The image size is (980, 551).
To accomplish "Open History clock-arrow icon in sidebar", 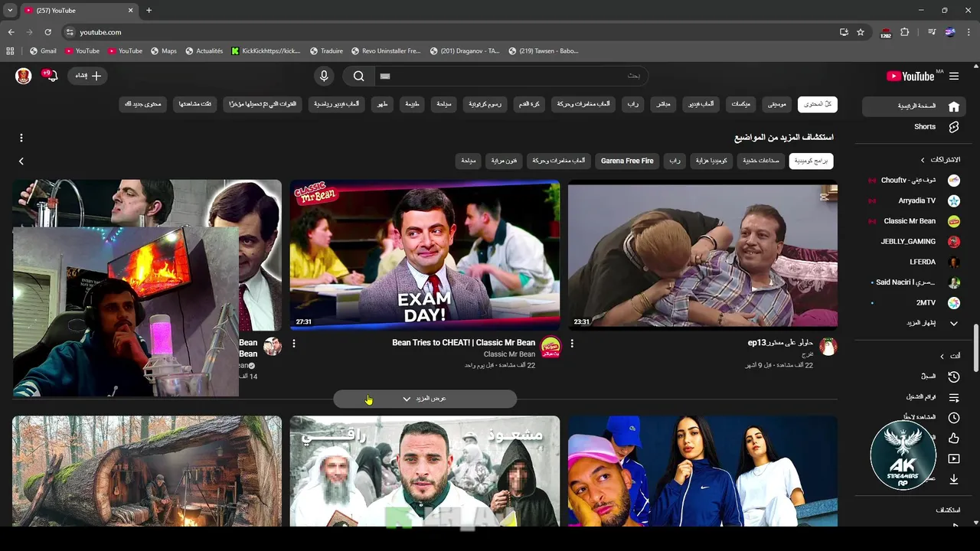I will pos(953,377).
